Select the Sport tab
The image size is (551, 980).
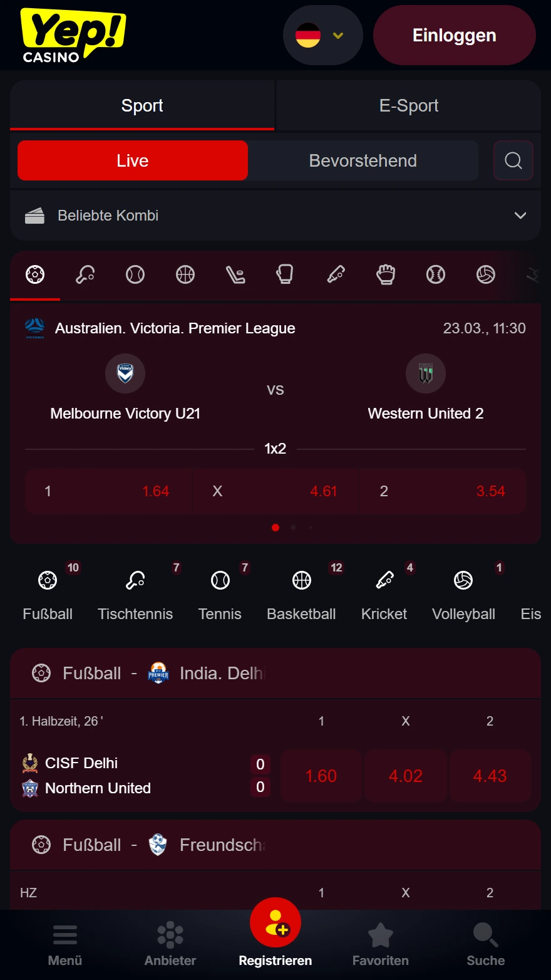[x=142, y=105]
